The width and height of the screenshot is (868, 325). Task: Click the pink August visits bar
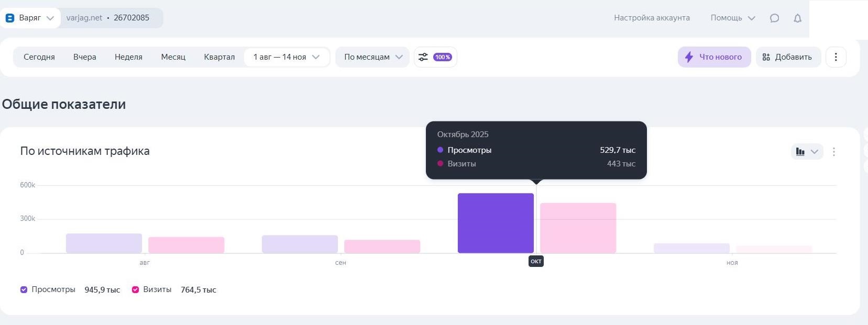click(186, 245)
